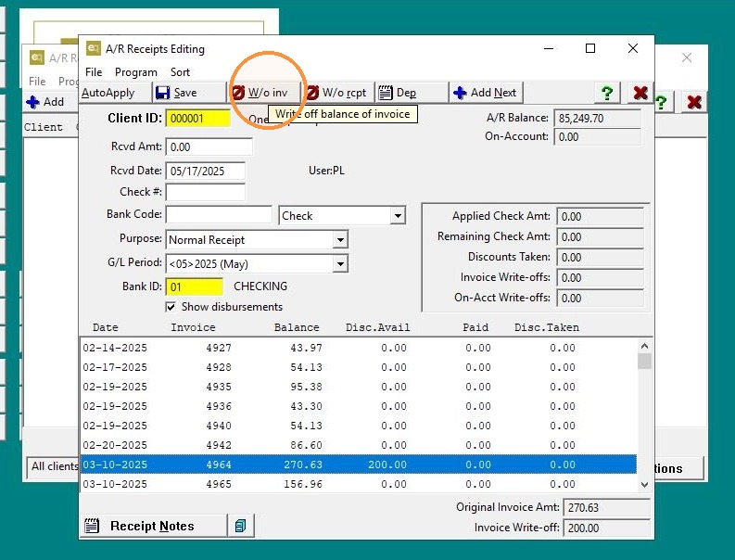The width and height of the screenshot is (735, 560).
Task: Select invoice 4927 row
Action: [359, 348]
